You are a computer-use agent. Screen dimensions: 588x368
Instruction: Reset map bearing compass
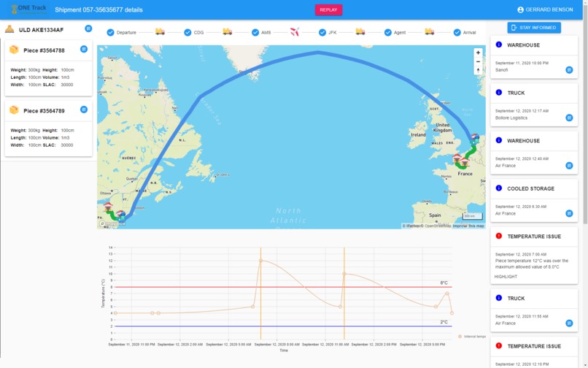(x=478, y=70)
